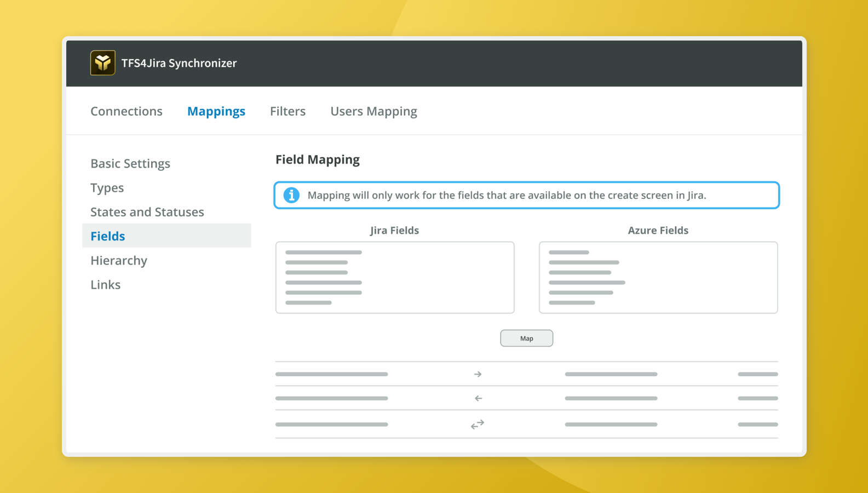Click the TFS4Jira Synchronizer title text
The image size is (868, 493).
(179, 63)
